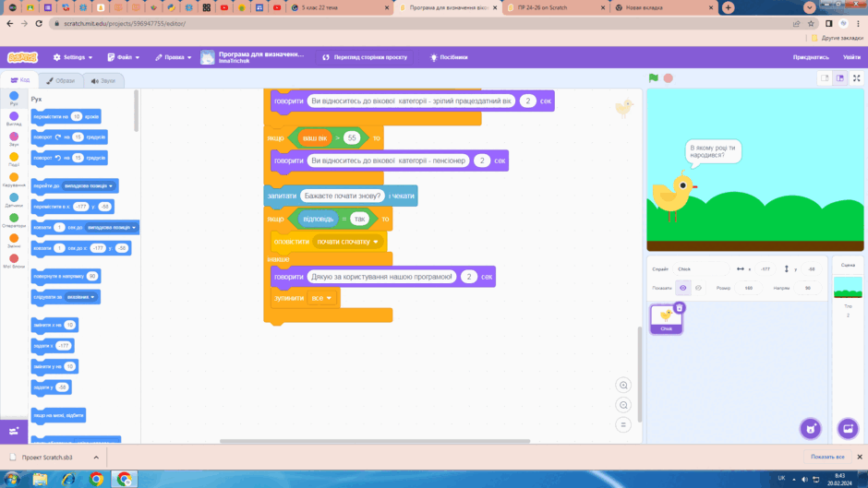Hide the sprite using crossed-eye icon
Screen dimensions: 868x488
tap(699, 288)
